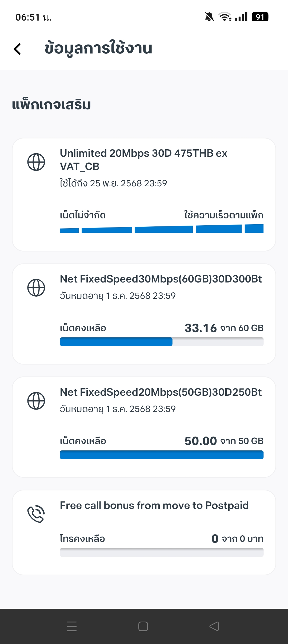The image size is (288, 644).
Task: Tap the battery level indicator
Action: [x=260, y=17]
